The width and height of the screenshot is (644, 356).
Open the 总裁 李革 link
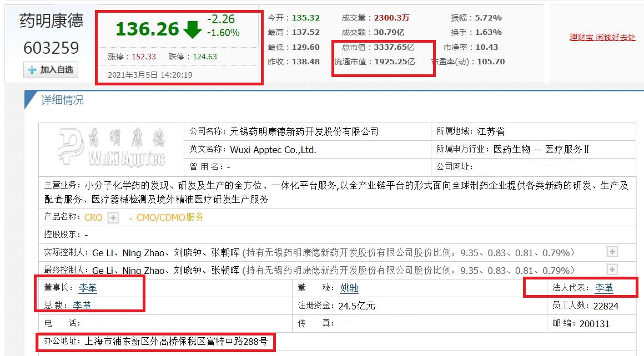(82, 306)
